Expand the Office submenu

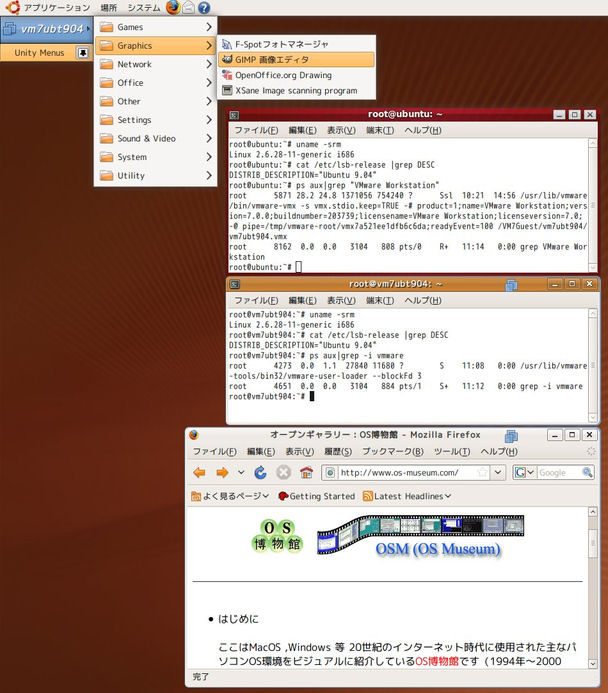point(156,83)
